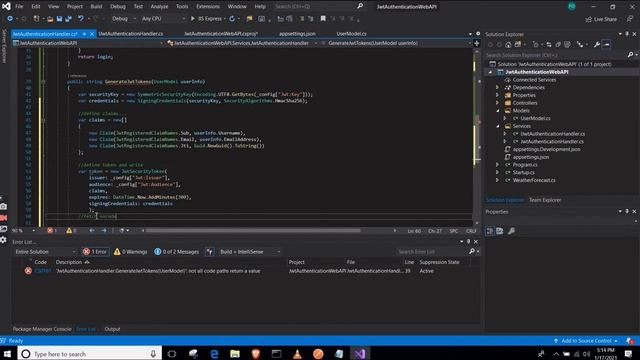Screen dimensions: 640x360
Task: Open the Output tab
Action: tap(112, 329)
